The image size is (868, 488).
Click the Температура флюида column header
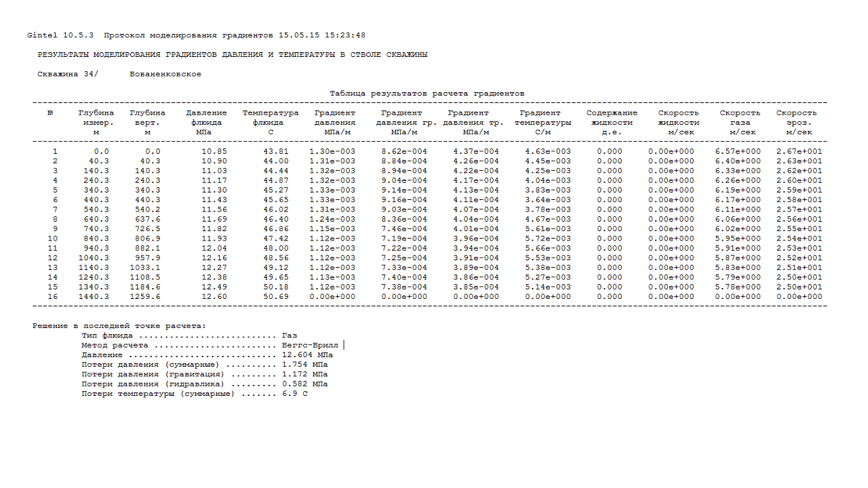click(271, 123)
